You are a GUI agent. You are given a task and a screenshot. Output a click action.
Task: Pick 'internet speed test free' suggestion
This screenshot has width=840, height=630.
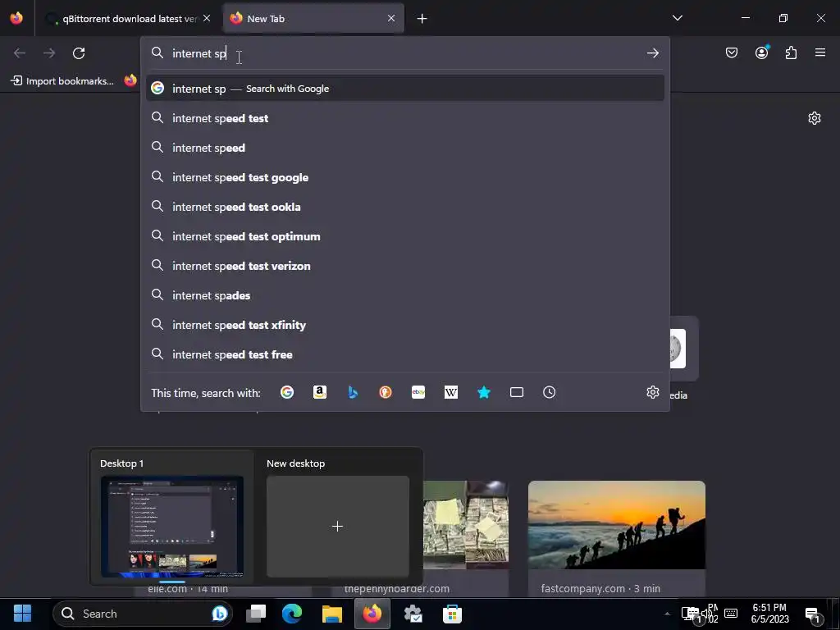tap(405, 354)
